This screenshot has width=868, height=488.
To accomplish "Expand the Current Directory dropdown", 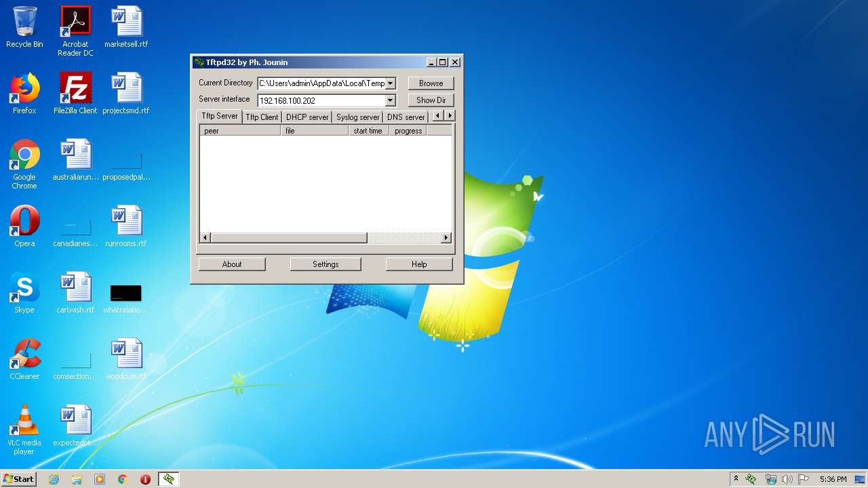I will [391, 83].
